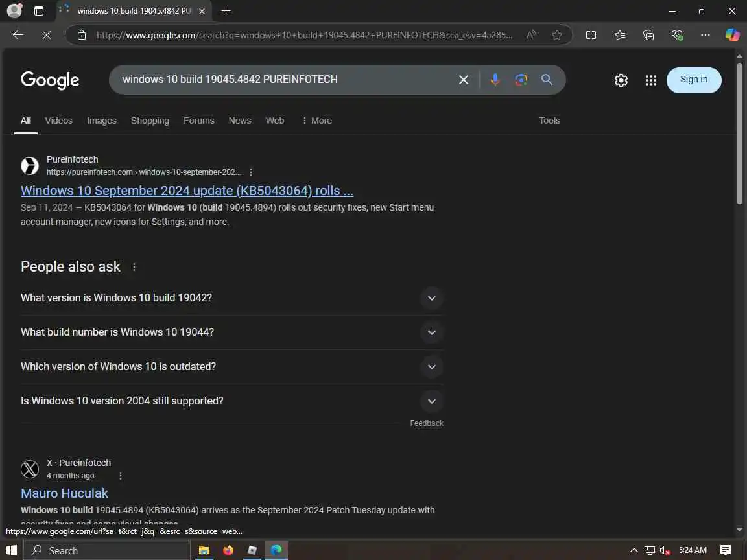Viewport: 747px width, 560px height.
Task: Open Google quick settings gear
Action: [621, 80]
